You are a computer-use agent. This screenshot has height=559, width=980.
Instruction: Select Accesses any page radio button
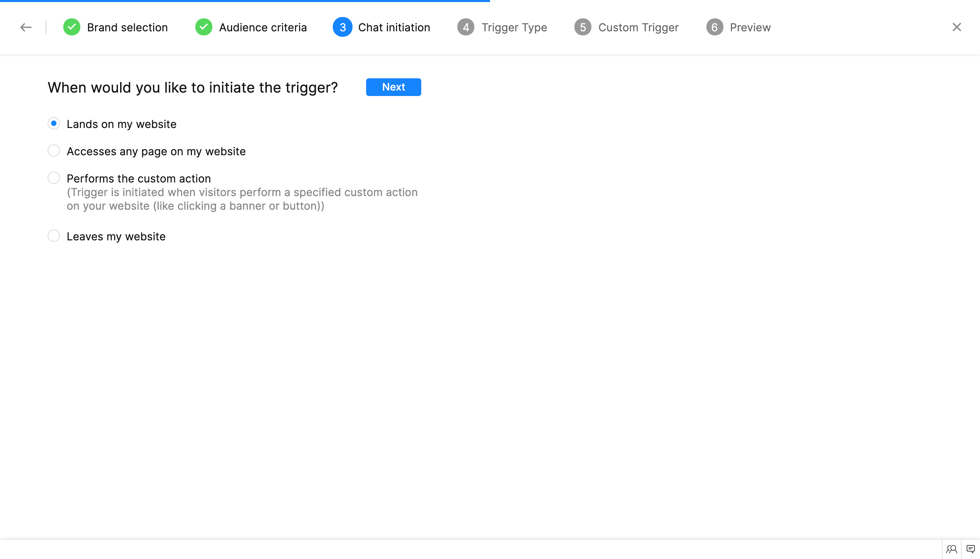(54, 151)
